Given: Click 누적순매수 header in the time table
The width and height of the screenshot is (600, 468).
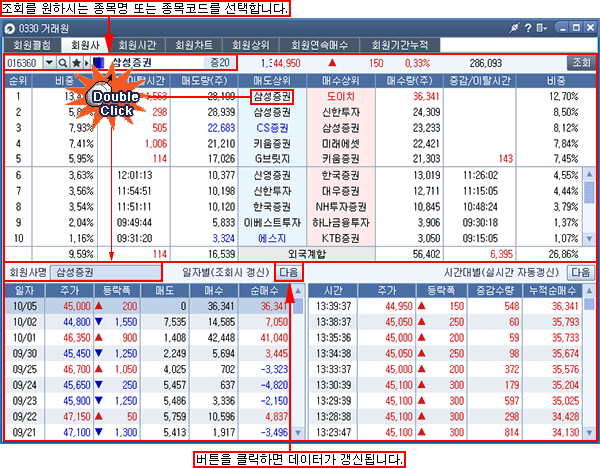Looking at the screenshot, I should coord(553,291).
